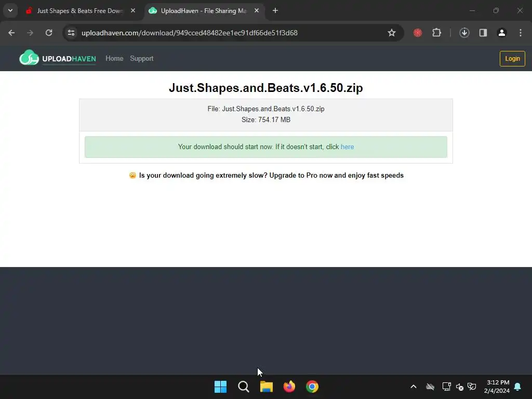Close the UploadHaven tab
This screenshot has width=532, height=399.
tap(257, 11)
